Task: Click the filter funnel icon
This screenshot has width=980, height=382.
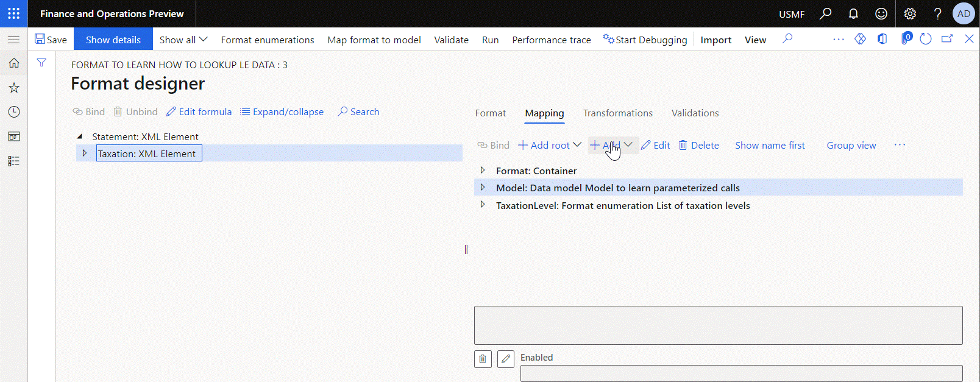Action: pos(41,63)
